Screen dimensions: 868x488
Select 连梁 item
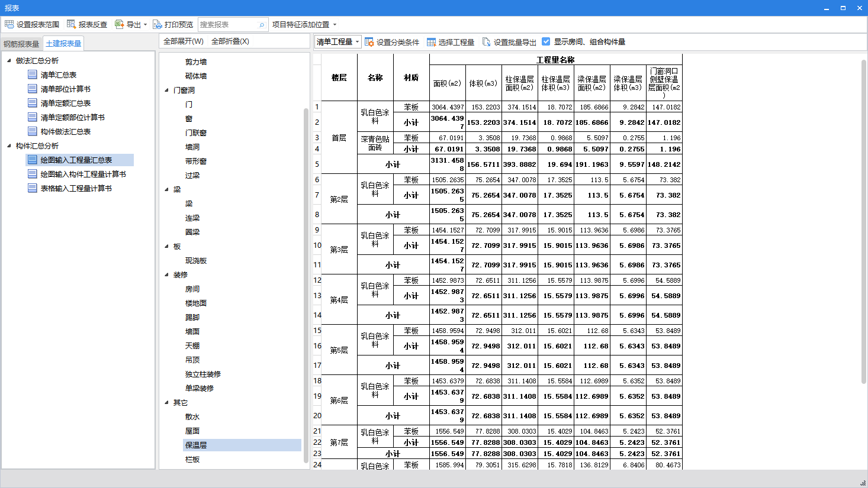tap(192, 218)
